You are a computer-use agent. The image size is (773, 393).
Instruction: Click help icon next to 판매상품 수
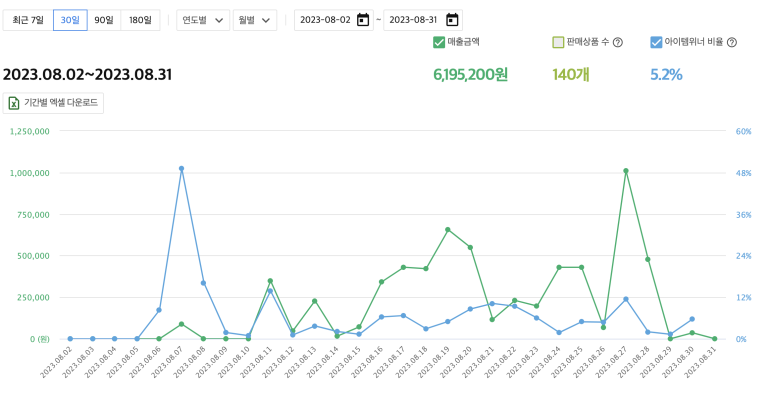click(618, 42)
